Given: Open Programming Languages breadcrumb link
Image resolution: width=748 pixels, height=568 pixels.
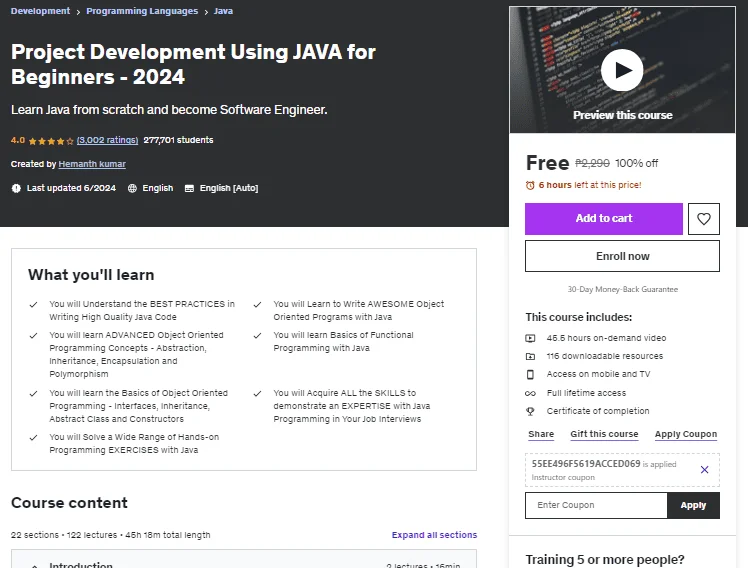Looking at the screenshot, I should (x=142, y=11).
